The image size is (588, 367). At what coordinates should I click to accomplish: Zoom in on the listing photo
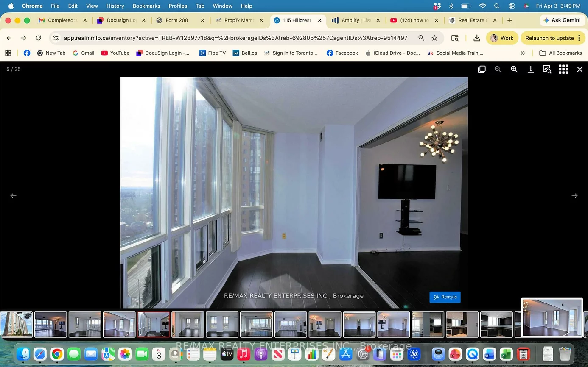click(x=514, y=69)
